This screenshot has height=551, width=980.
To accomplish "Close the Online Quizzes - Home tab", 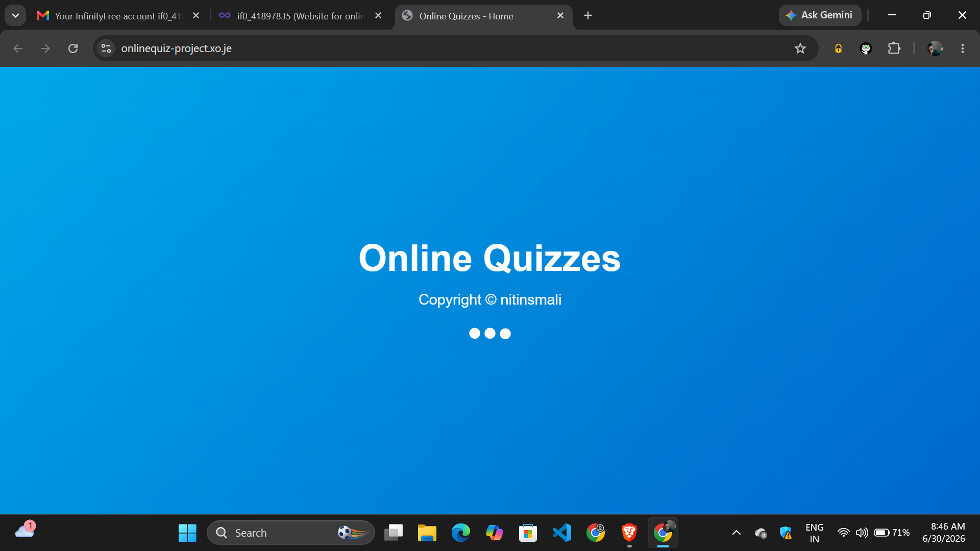I will [x=560, y=16].
